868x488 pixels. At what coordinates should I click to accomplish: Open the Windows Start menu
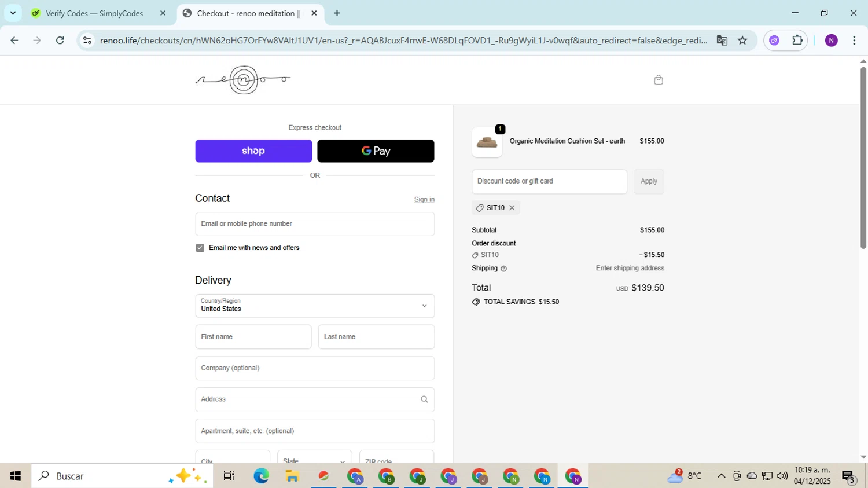coord(16,476)
